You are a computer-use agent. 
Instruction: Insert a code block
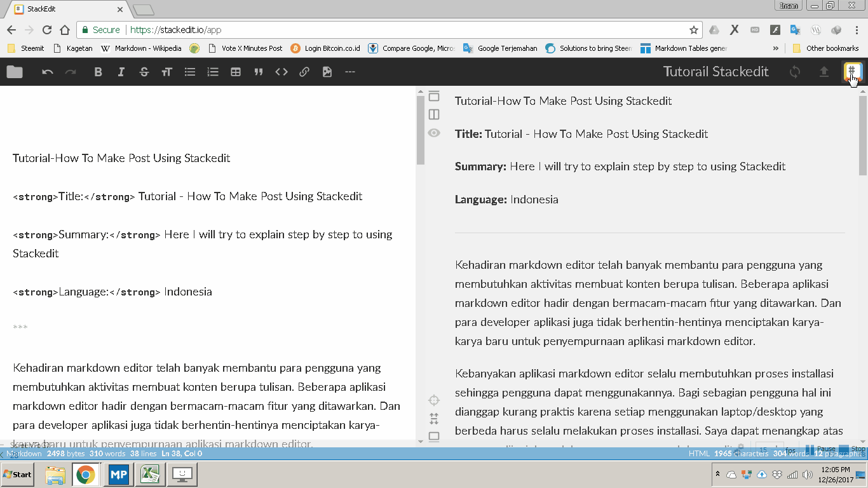pos(281,72)
